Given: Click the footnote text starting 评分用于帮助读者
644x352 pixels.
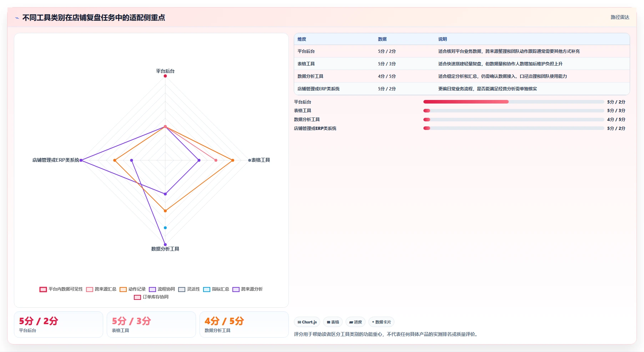Looking at the screenshot, I should [x=387, y=335].
